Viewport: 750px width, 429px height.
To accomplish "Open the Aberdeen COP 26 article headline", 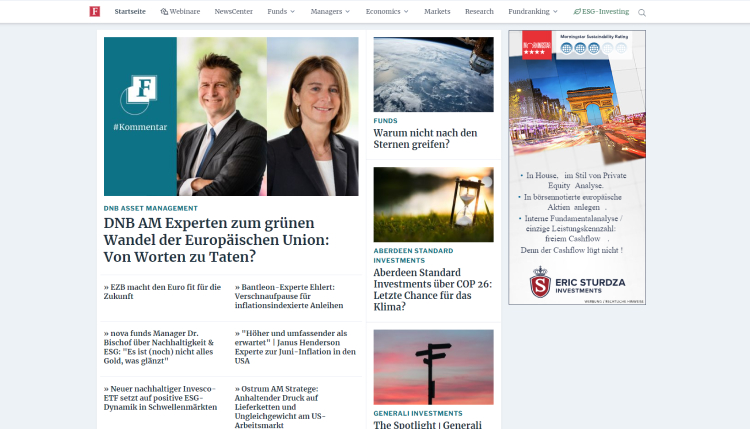I will 432,290.
